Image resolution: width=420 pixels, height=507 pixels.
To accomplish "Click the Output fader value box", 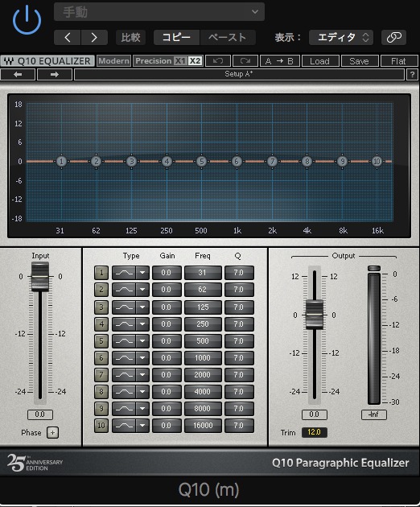I will [x=315, y=414].
